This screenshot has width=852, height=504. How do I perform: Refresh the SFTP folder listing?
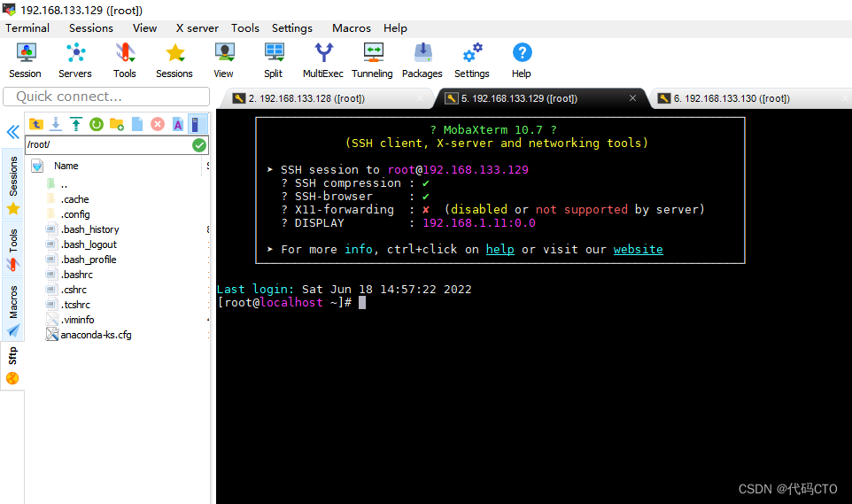tap(97, 124)
